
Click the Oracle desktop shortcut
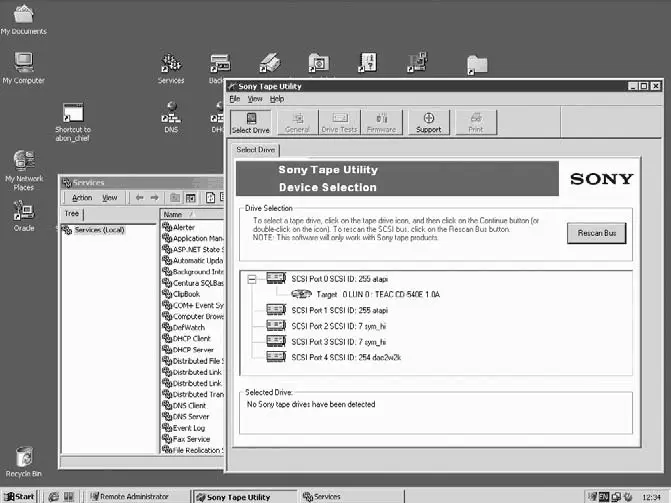(24, 216)
